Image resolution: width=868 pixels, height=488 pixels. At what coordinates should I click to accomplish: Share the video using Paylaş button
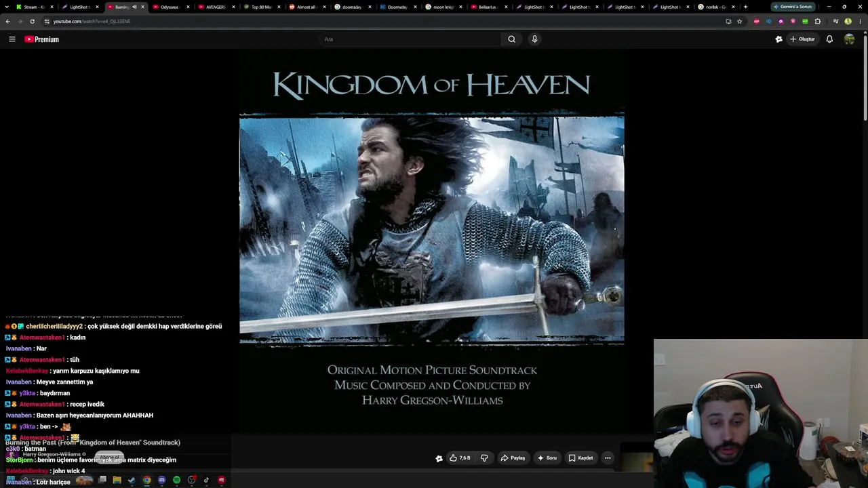coord(513,458)
